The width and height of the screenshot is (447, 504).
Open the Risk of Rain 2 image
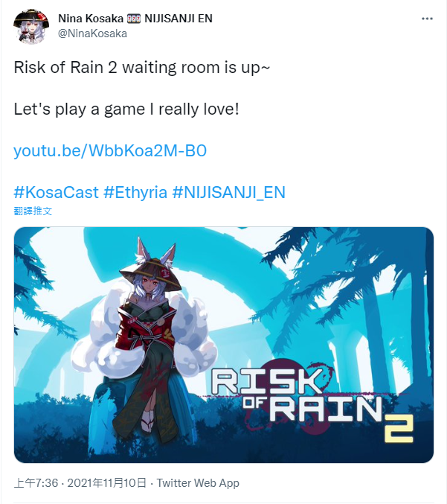pos(224,345)
